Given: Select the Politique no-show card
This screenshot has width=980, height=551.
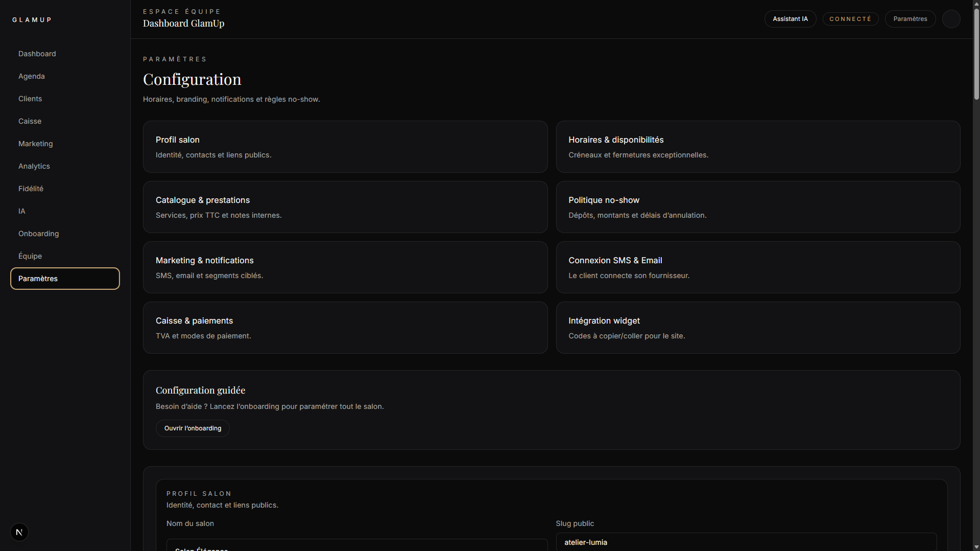Looking at the screenshot, I should [x=757, y=207].
